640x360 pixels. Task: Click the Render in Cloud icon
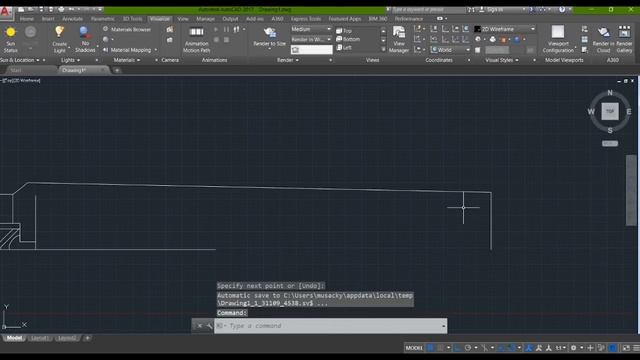tap(603, 32)
